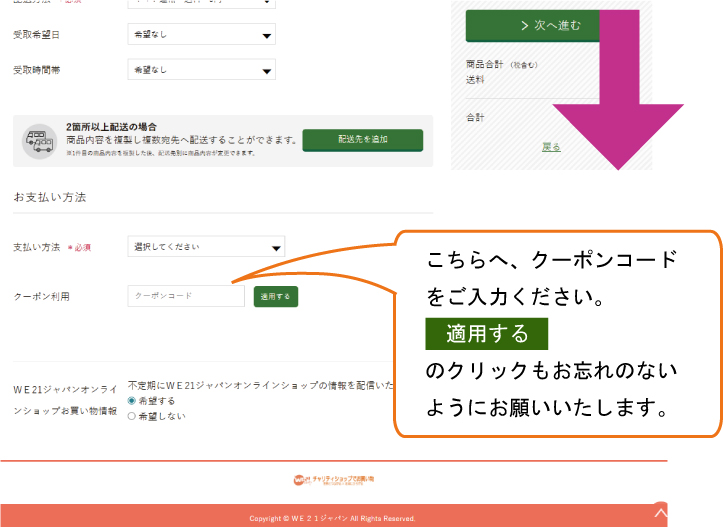Screen dimensions: 723x527
Task: Expand the 受取時間帯 dropdown
Action: coord(202,70)
